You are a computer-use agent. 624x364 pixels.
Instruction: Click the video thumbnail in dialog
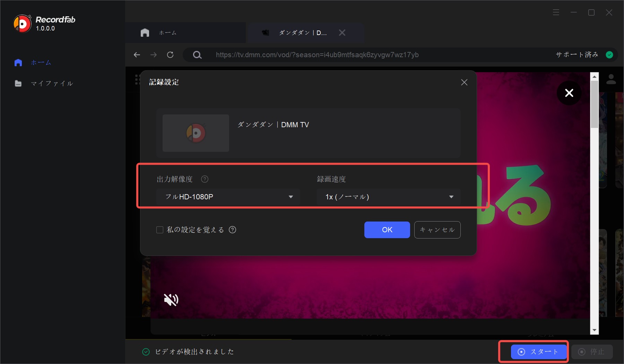[x=196, y=133]
